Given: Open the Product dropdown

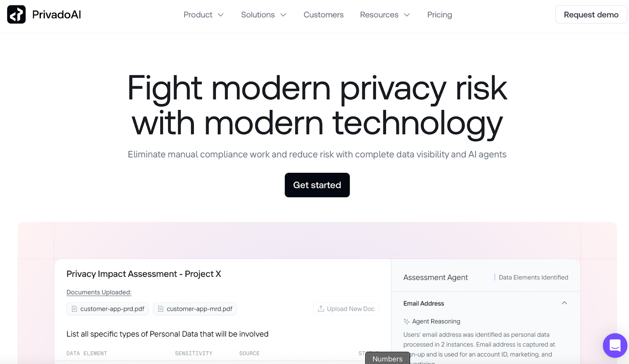Looking at the screenshot, I should (204, 15).
